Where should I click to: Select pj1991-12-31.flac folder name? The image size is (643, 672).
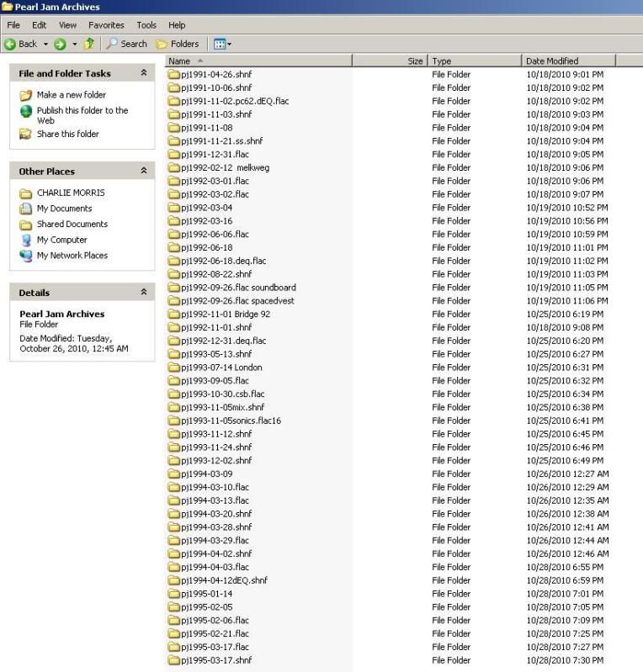pos(215,154)
